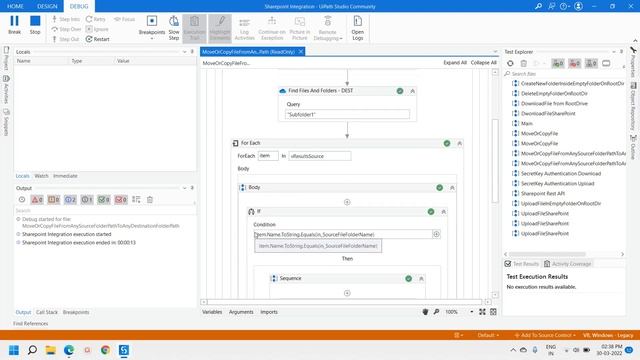Collapse the Find Files And Folders activity

(413, 91)
